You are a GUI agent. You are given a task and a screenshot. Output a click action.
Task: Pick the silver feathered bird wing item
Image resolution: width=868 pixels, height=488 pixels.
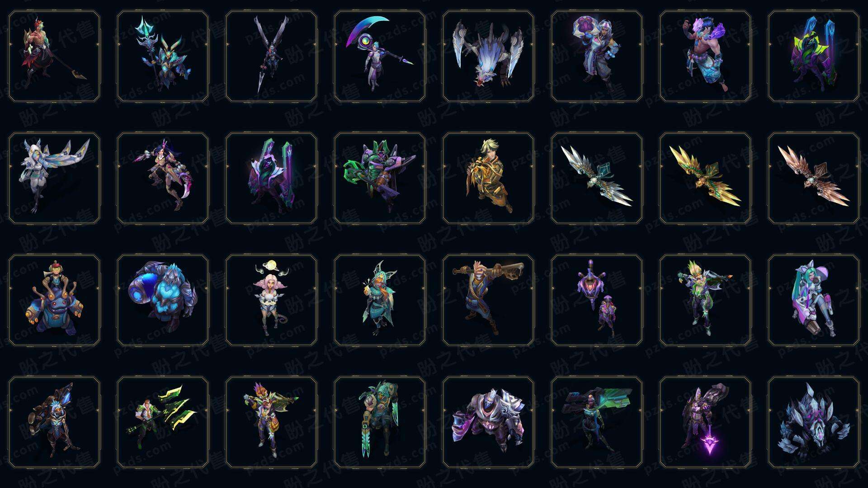597,178
